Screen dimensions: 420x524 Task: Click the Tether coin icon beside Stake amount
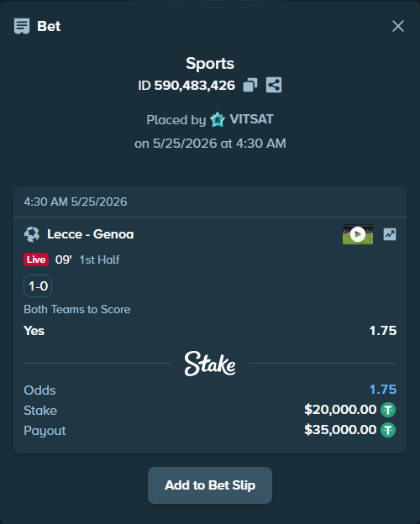[388, 410]
